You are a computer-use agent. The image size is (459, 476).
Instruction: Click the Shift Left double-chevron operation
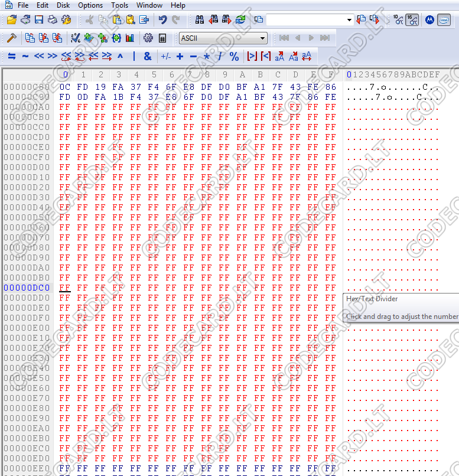[39, 57]
